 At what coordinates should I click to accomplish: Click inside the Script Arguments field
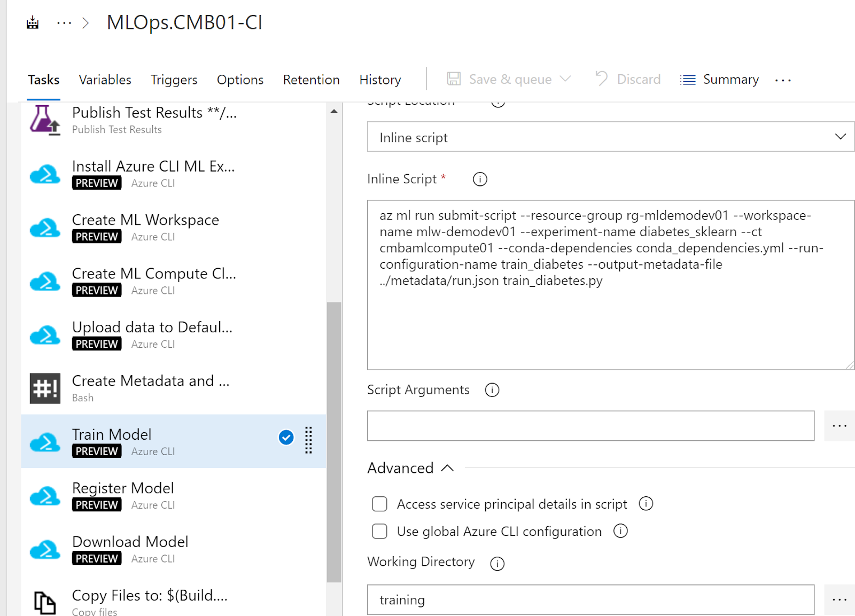pyautogui.click(x=588, y=426)
